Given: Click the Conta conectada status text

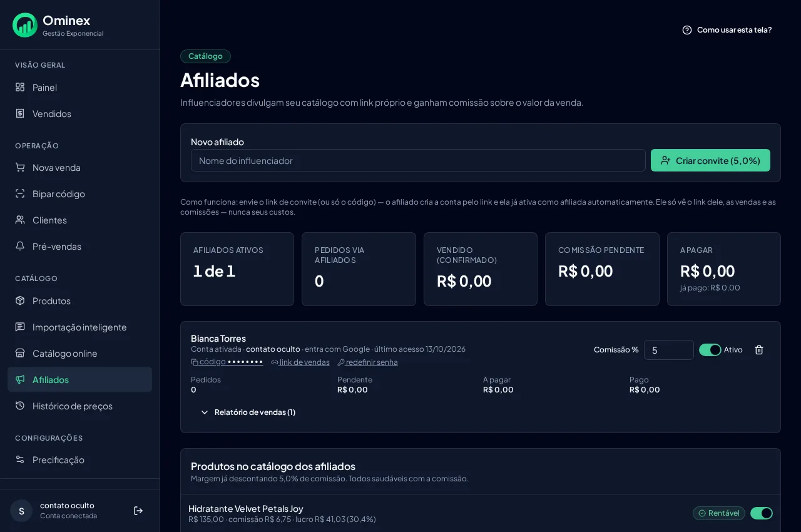Looking at the screenshot, I should 69,516.
